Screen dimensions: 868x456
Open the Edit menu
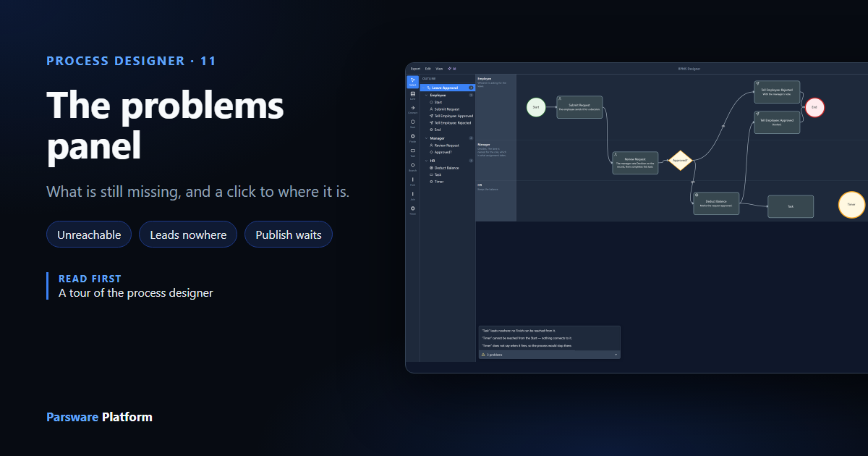[x=428, y=69]
